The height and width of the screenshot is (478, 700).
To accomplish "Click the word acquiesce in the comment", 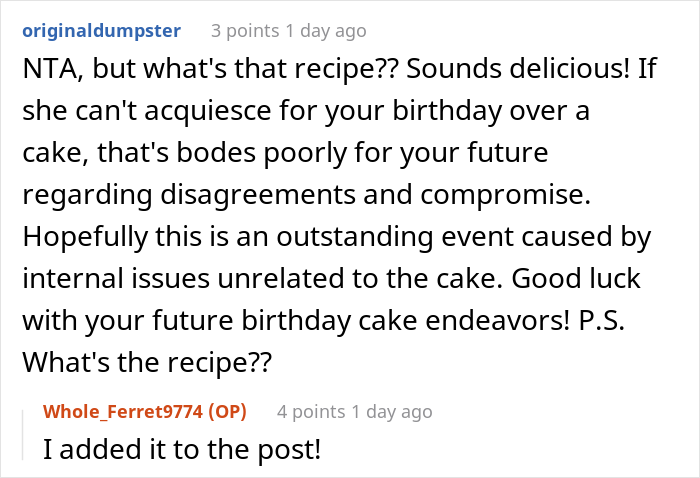I will (208, 111).
